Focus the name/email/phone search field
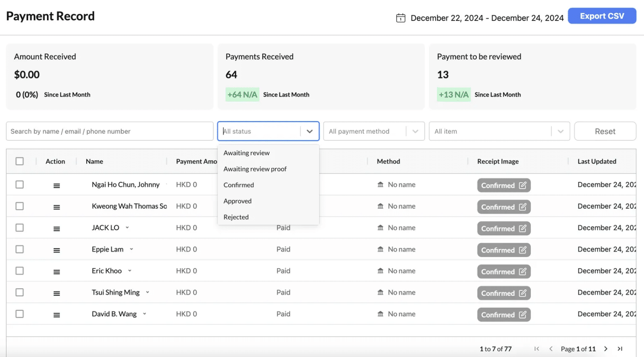Viewport: 644px width, 357px height. pyautogui.click(x=110, y=131)
